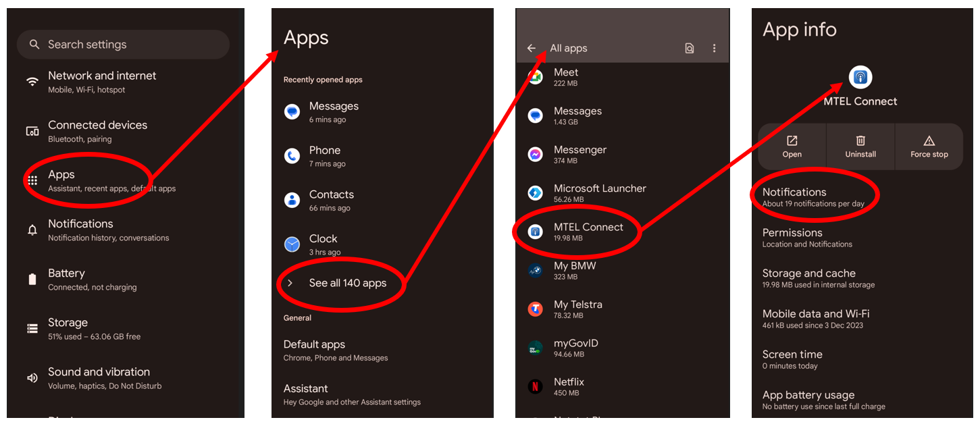
Task: Click the Search settings field
Action: [x=123, y=45]
